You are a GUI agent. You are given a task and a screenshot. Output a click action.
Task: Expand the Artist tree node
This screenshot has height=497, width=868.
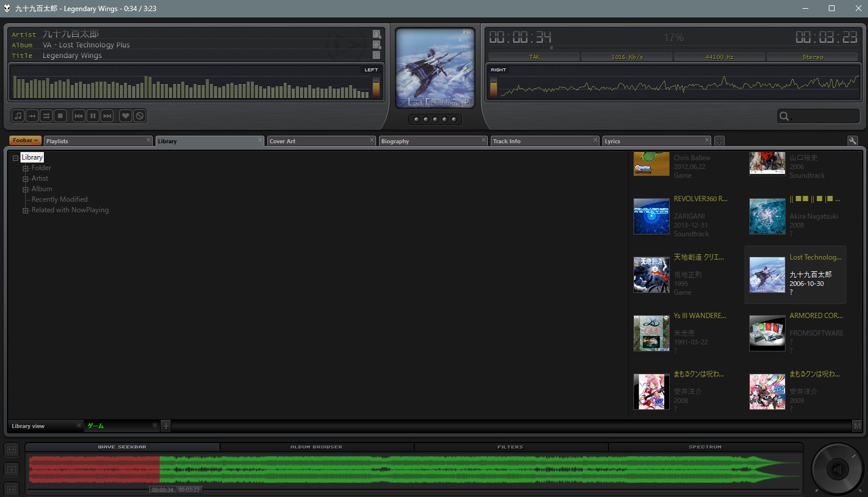coord(26,179)
